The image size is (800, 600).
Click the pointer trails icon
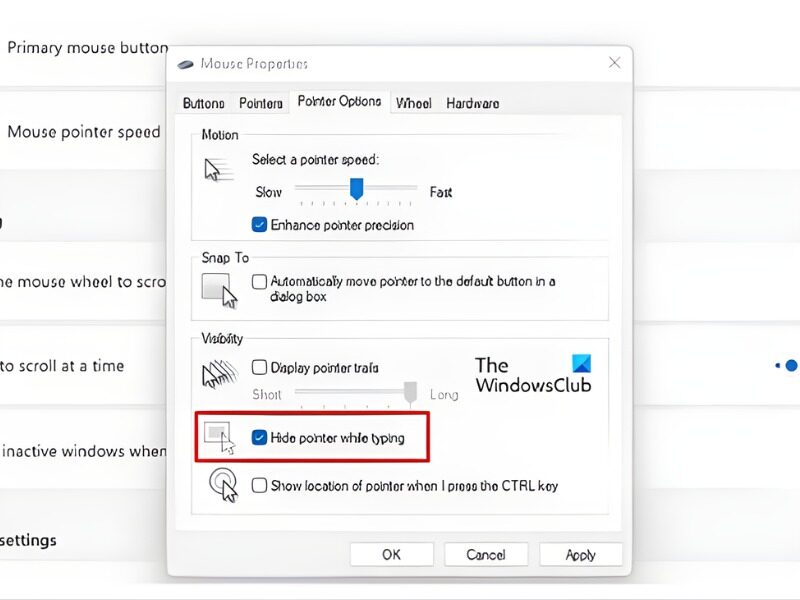219,375
